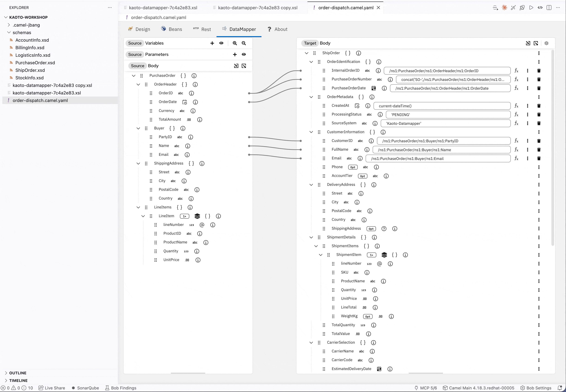Attach schema to Target Body
Screen dimensions: 566x392
click(x=528, y=43)
